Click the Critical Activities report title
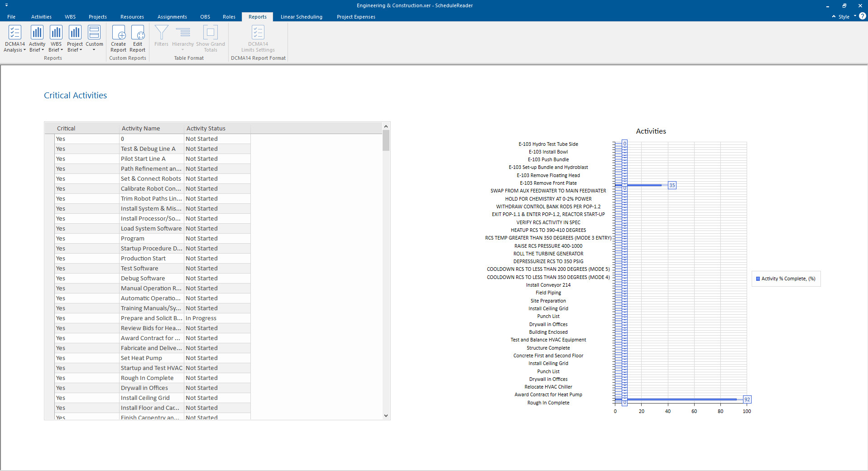868x471 pixels. [75, 96]
